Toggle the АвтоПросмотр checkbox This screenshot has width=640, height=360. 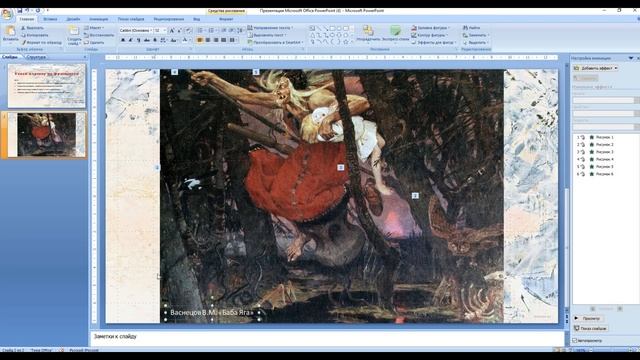[575, 340]
